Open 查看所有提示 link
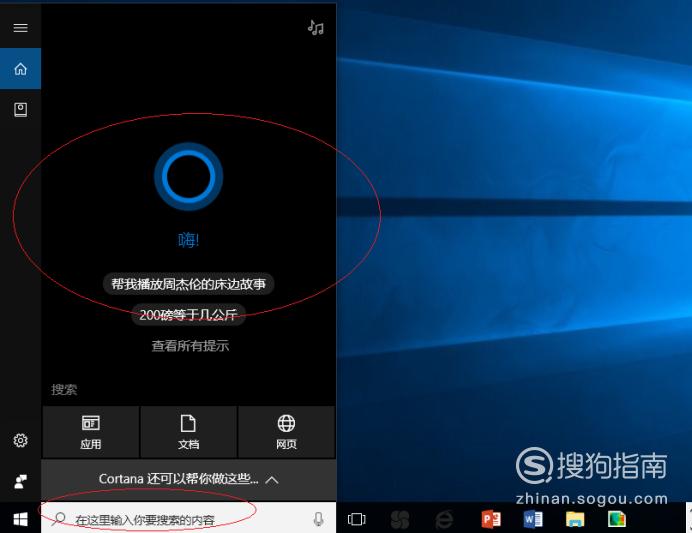This screenshot has height=533, width=692. tap(190, 345)
